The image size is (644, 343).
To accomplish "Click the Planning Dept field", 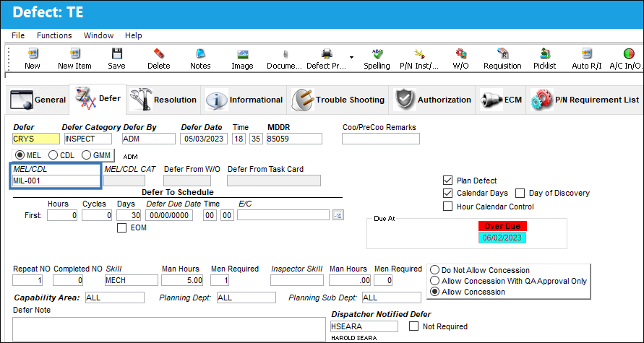I will (x=246, y=298).
